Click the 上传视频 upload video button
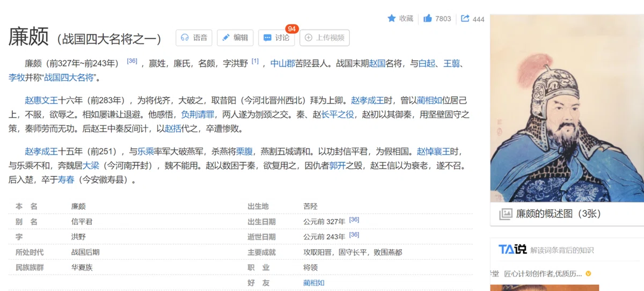 (x=325, y=38)
